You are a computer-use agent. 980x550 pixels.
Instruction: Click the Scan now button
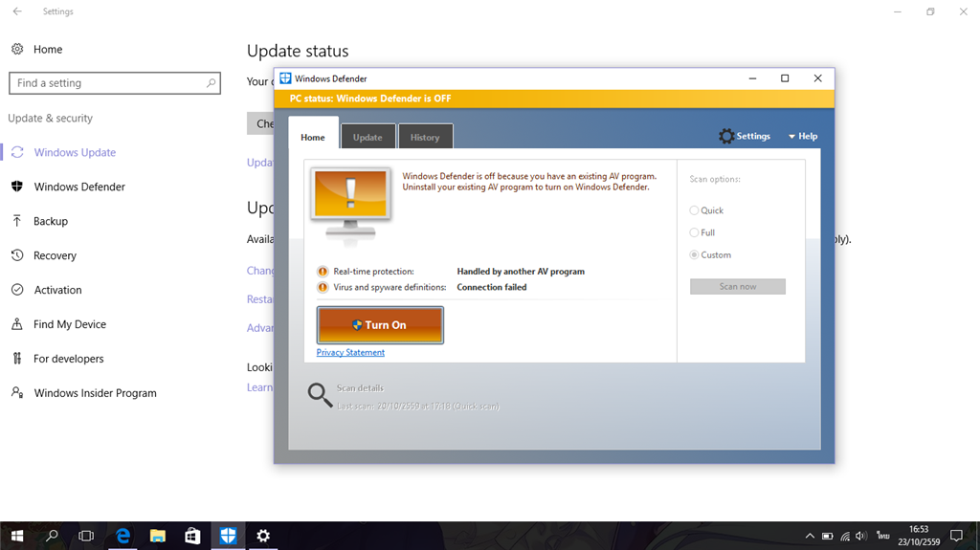[738, 286]
